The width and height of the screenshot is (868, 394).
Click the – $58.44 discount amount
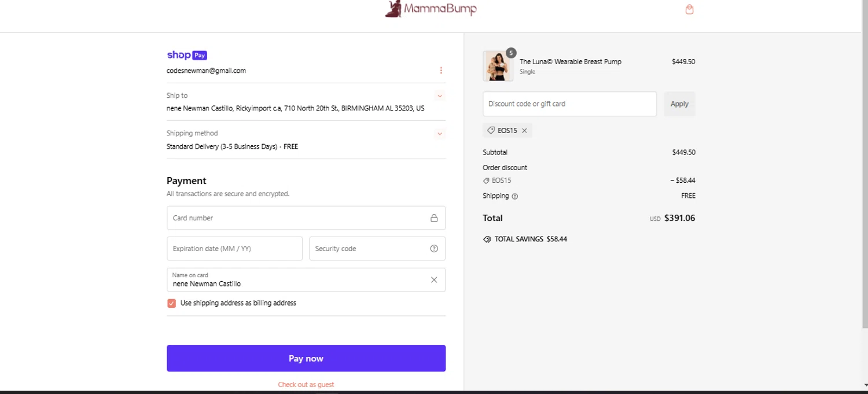tap(683, 181)
